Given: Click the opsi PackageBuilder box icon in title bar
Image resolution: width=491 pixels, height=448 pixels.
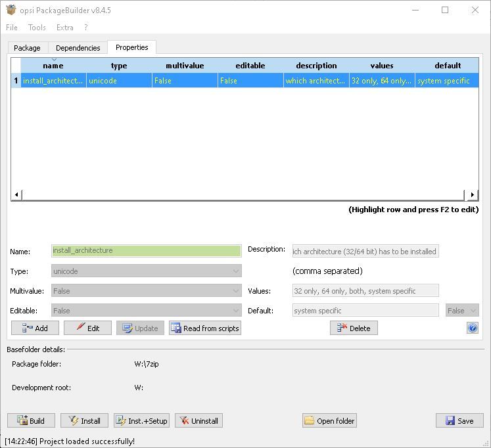Looking at the screenshot, I should 11,10.
